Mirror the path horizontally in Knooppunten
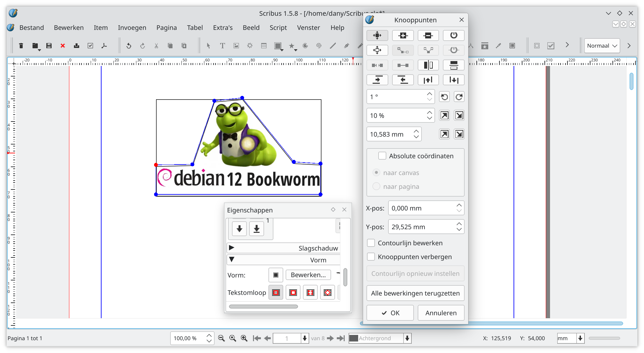 (x=428, y=65)
